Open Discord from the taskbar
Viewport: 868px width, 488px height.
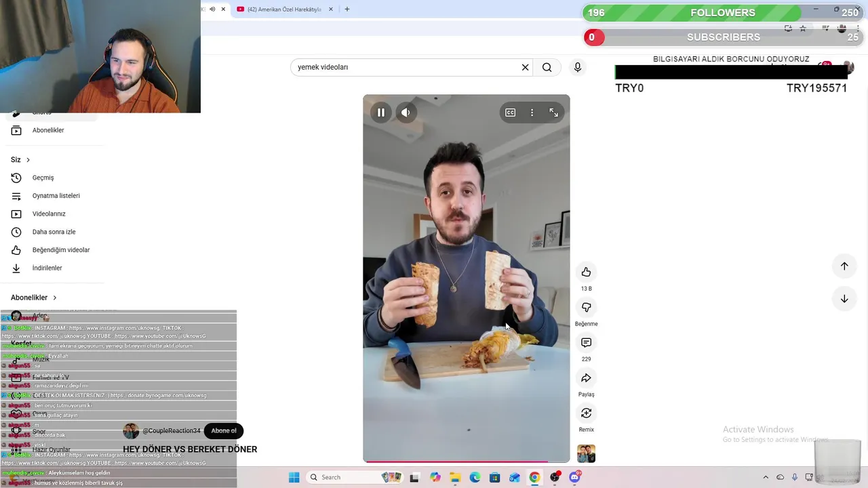(x=575, y=477)
